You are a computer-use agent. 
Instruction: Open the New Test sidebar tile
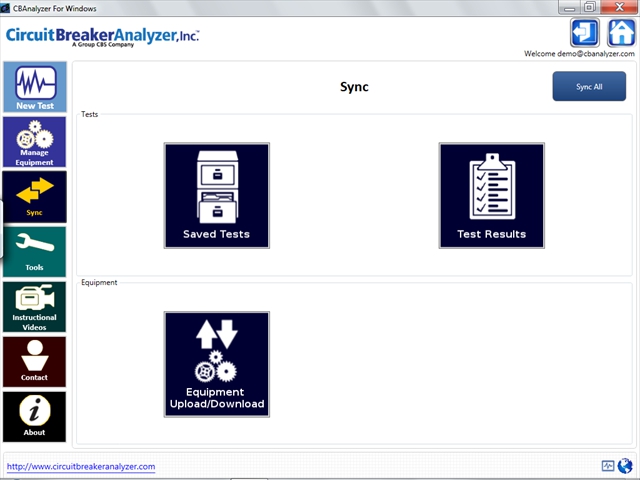point(35,87)
